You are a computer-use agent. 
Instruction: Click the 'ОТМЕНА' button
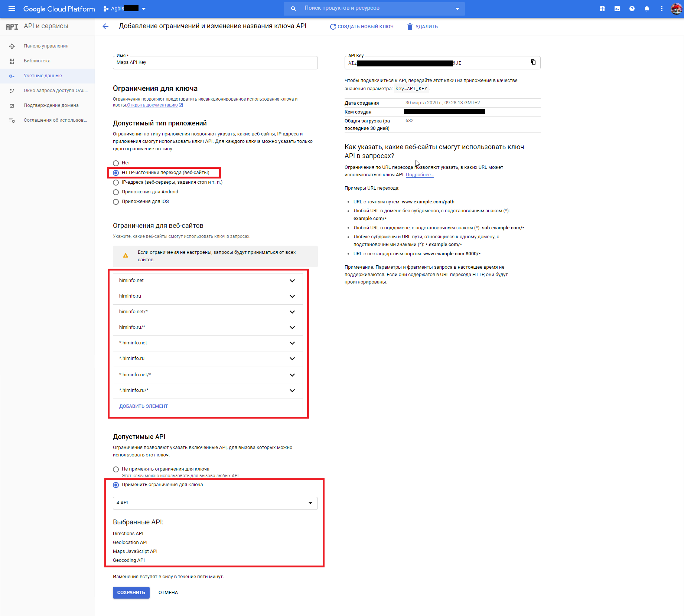[x=168, y=593]
